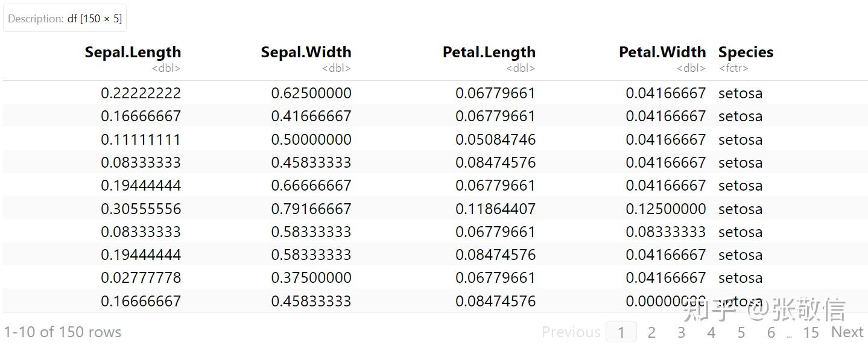868x345 pixels.
Task: Select Sepal.Width cell showing 0.79166667
Action: (x=311, y=209)
